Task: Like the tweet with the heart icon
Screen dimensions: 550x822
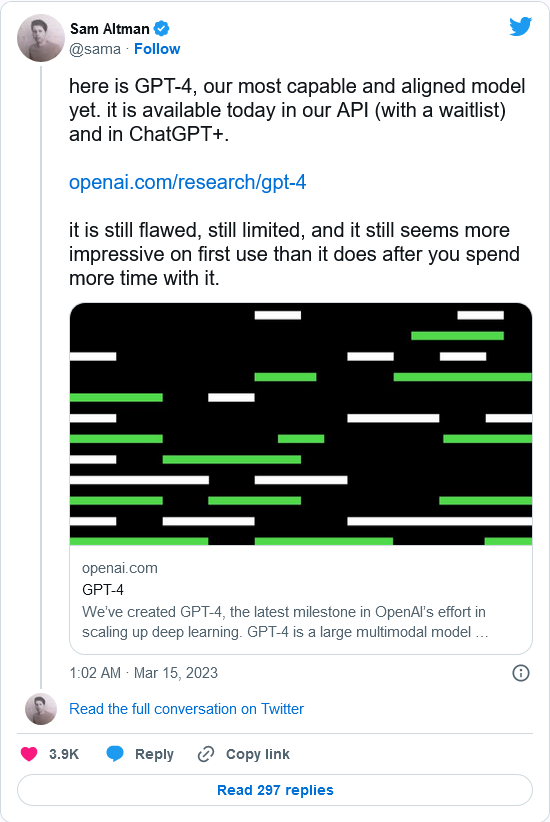Action: [29, 754]
